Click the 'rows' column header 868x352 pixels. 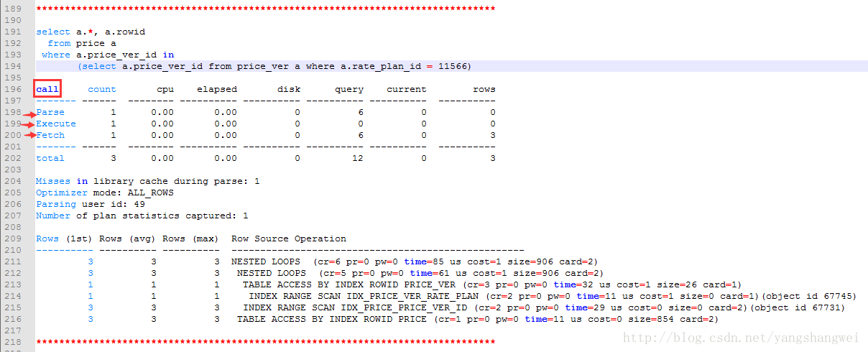click(x=484, y=89)
